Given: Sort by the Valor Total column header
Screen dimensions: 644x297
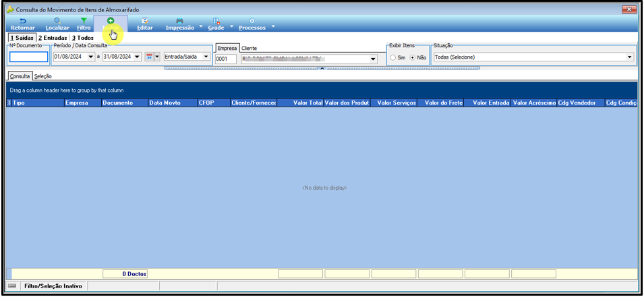Looking at the screenshot, I should 300,103.
